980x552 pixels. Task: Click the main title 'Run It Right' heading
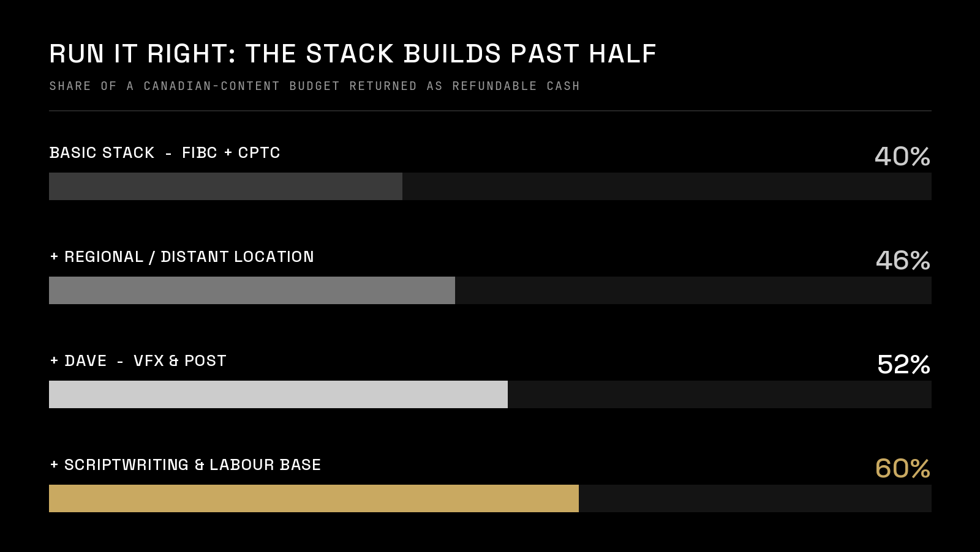tap(353, 54)
